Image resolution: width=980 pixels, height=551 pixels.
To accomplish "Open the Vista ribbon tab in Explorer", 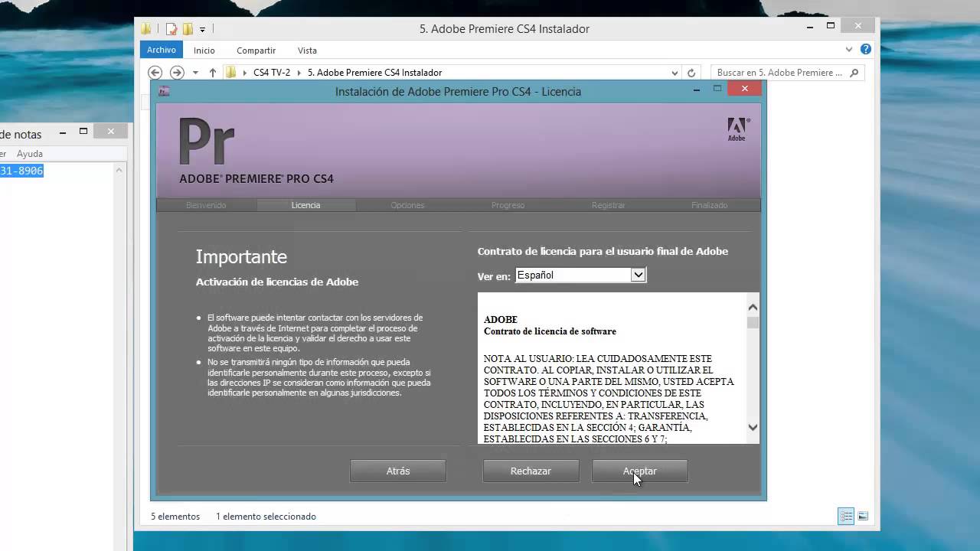I will [x=307, y=51].
